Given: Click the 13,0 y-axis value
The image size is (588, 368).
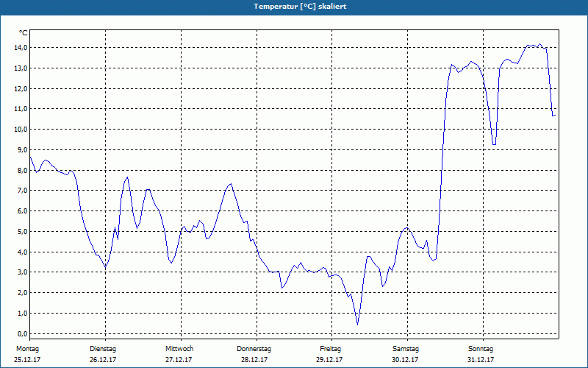Looking at the screenshot, I should click(21, 68).
